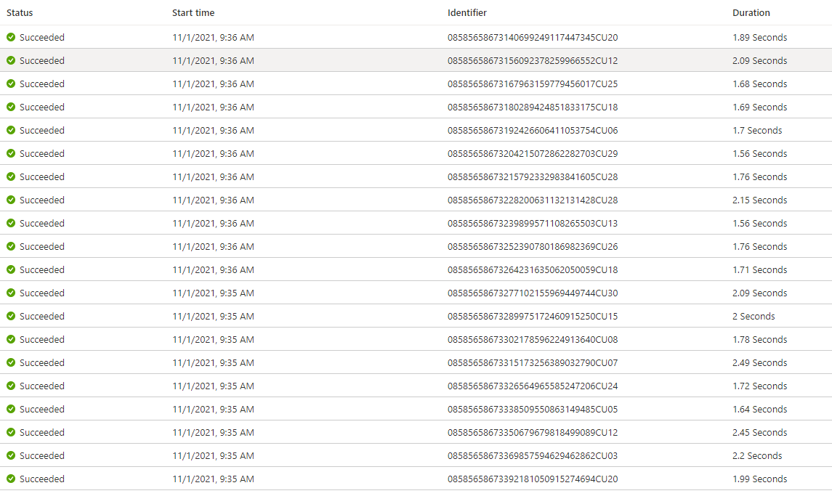This screenshot has height=504, width=832.
Task: Click green check icon for run ending 428CU28
Action: pyautogui.click(x=11, y=200)
